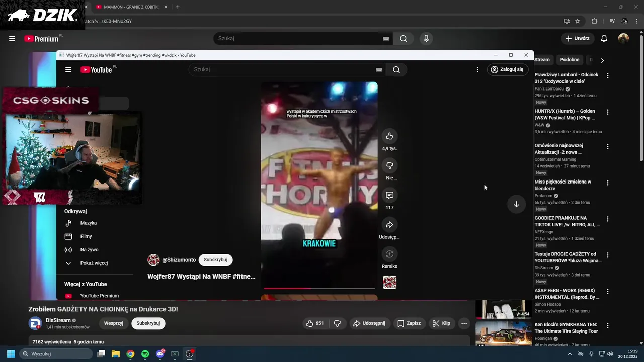Click Udostępnij under the main video
The width and height of the screenshot is (644, 362).
pos(369,323)
